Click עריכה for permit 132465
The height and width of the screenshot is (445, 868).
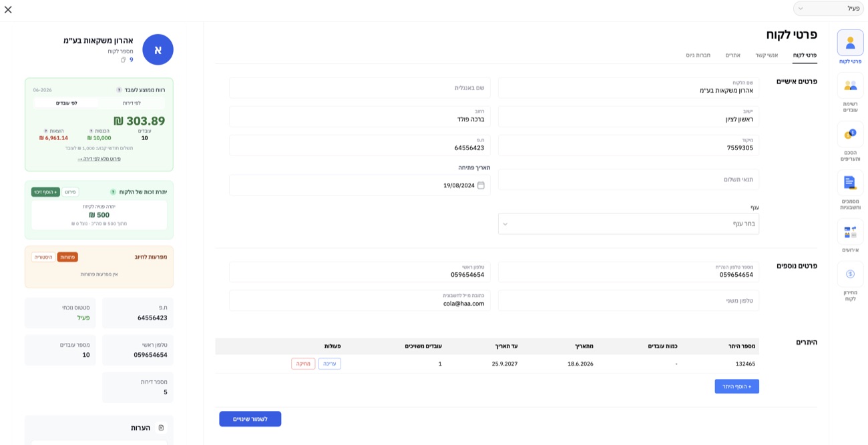329,364
